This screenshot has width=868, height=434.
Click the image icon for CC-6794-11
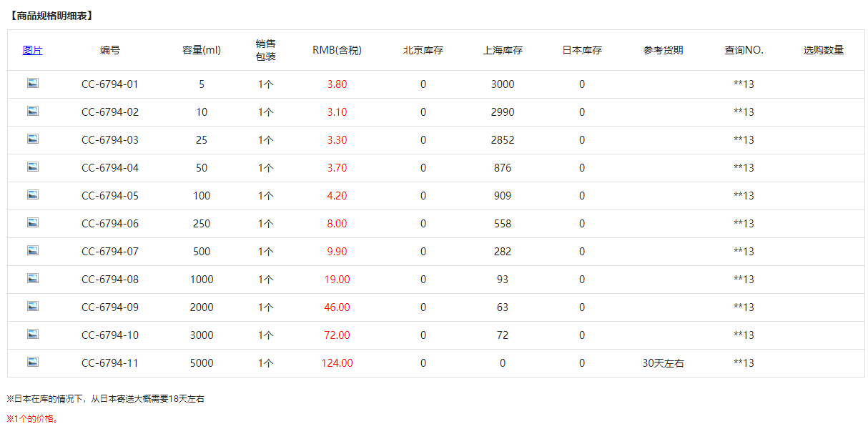(x=33, y=363)
